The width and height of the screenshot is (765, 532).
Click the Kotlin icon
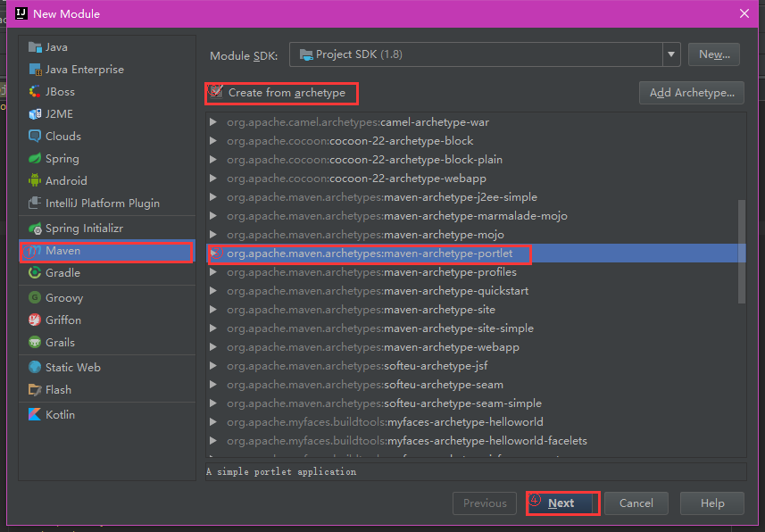click(35, 415)
